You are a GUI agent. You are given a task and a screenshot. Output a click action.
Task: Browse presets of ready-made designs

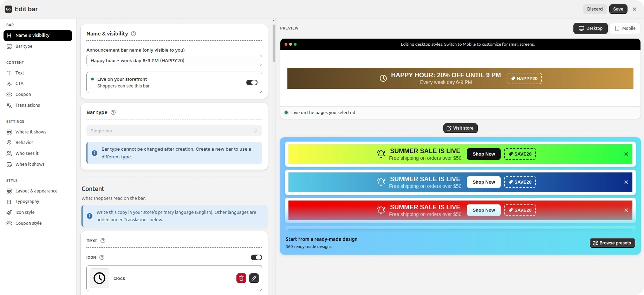tap(612, 243)
